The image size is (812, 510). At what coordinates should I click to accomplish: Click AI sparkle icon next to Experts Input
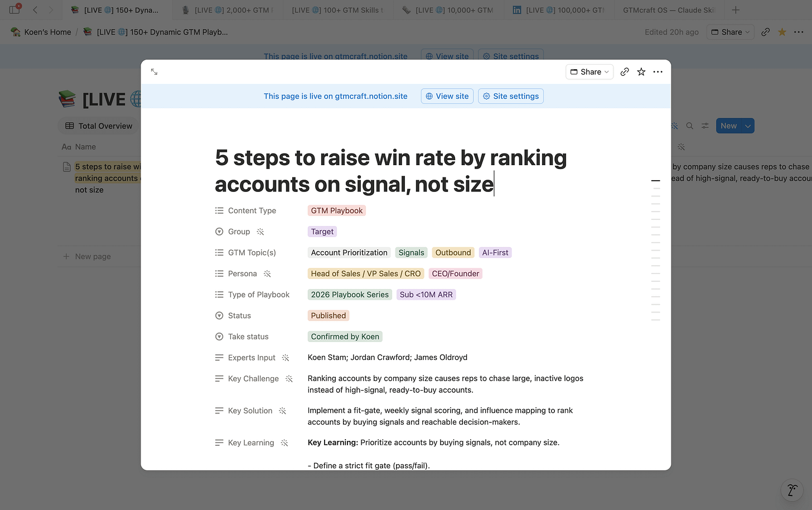tap(286, 358)
